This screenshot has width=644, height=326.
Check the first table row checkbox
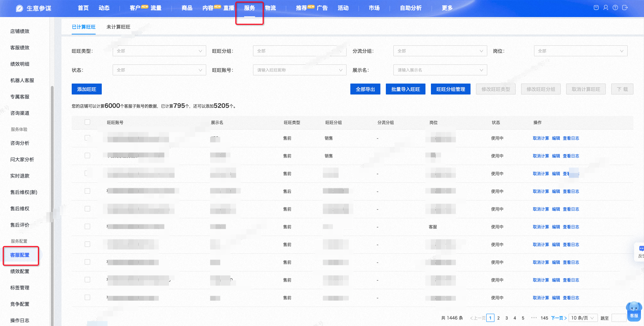[x=87, y=138]
